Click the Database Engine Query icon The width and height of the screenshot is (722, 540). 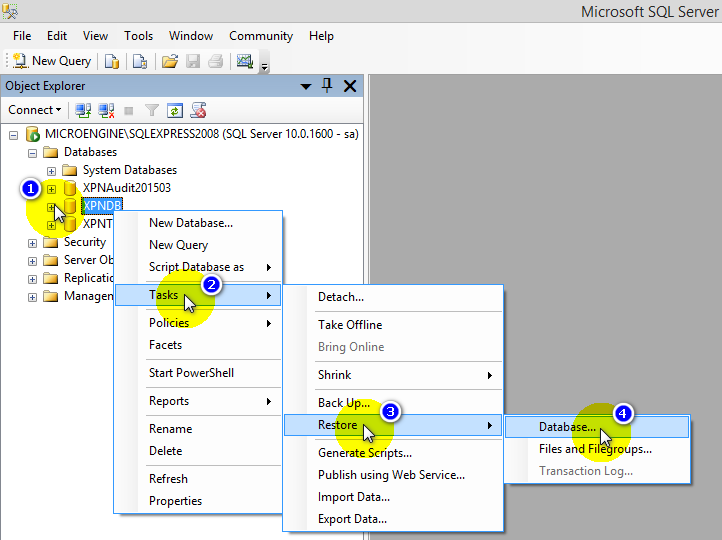[112, 61]
